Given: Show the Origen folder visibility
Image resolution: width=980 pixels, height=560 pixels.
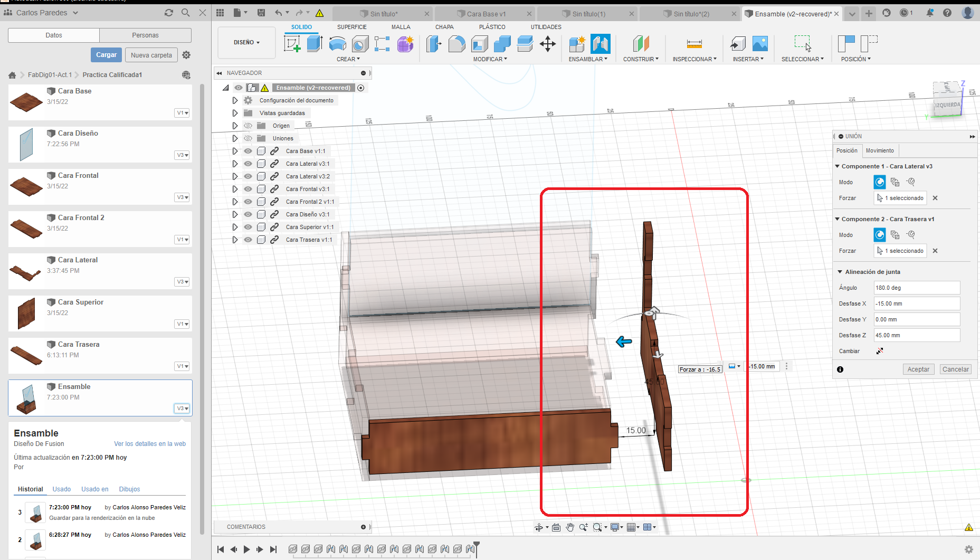Looking at the screenshot, I should coord(248,126).
